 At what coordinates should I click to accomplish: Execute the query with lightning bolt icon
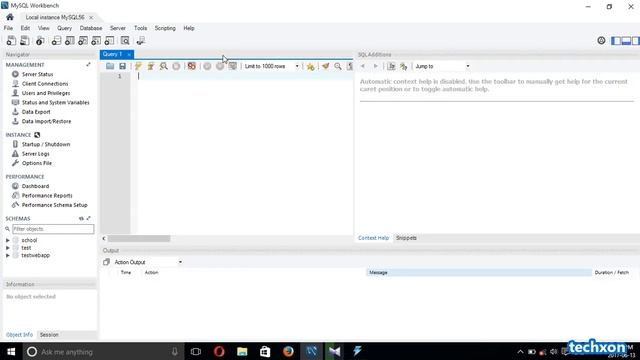(x=138, y=66)
